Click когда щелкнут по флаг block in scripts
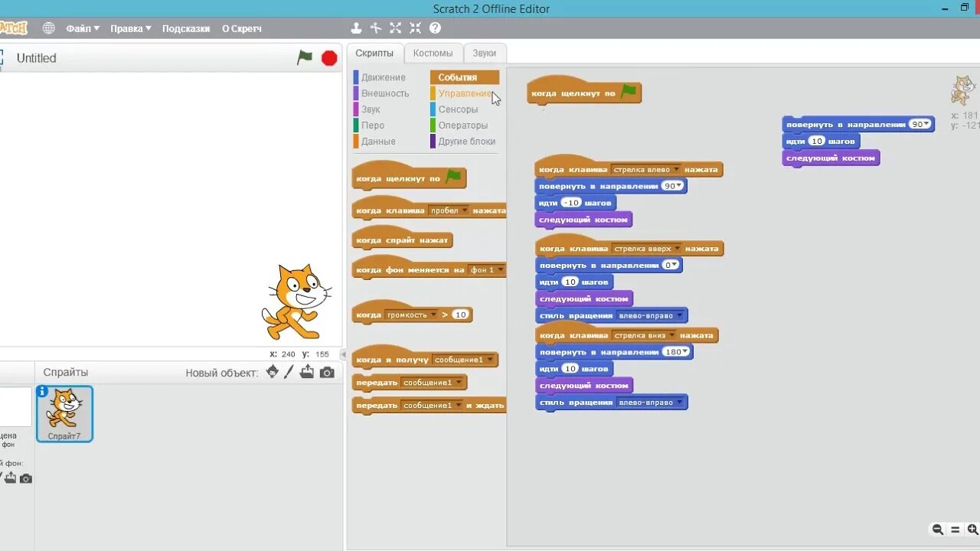980x551 pixels. click(584, 93)
